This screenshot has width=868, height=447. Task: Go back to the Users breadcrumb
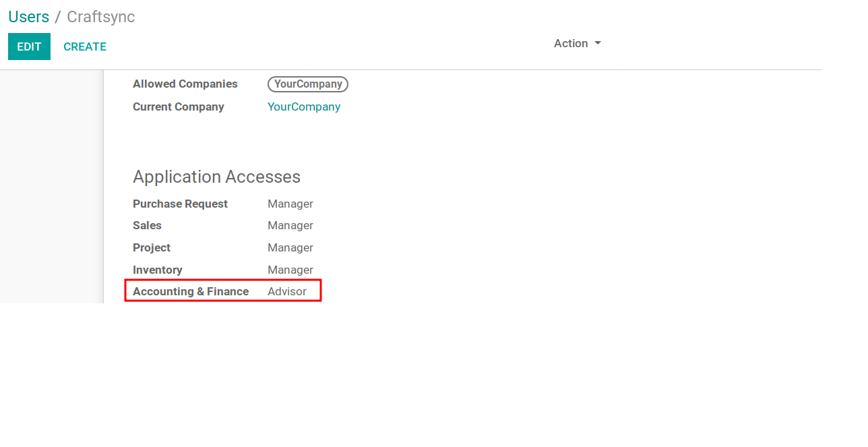(x=28, y=17)
